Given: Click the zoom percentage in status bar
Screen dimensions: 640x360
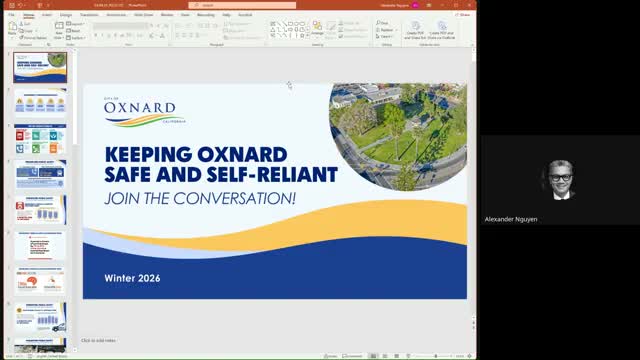Looking at the screenshot, I should point(460,356).
